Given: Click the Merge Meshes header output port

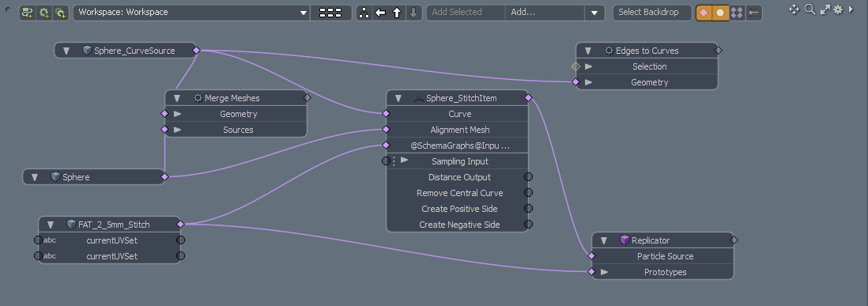Looking at the screenshot, I should click(x=308, y=97).
